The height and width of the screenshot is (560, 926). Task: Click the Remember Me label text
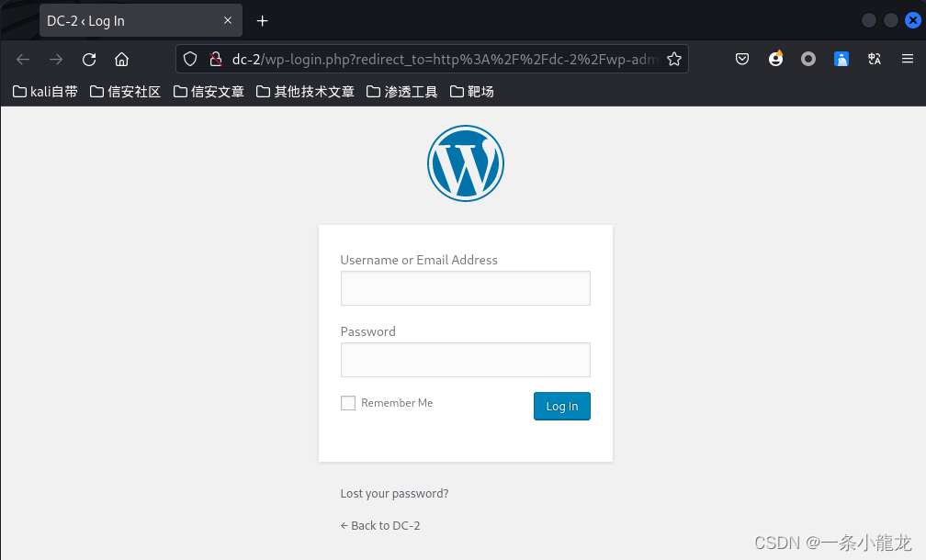(x=397, y=403)
